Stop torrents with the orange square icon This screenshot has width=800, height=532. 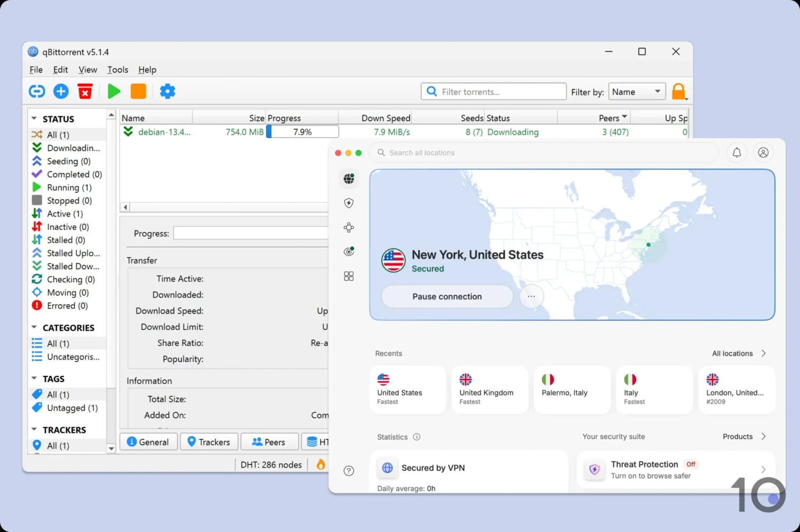coord(138,91)
